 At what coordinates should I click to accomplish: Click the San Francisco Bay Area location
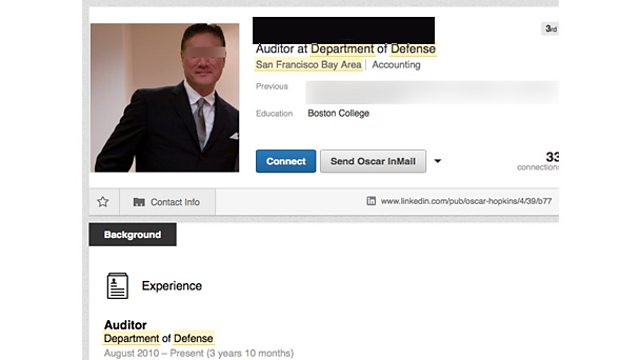coord(309,64)
